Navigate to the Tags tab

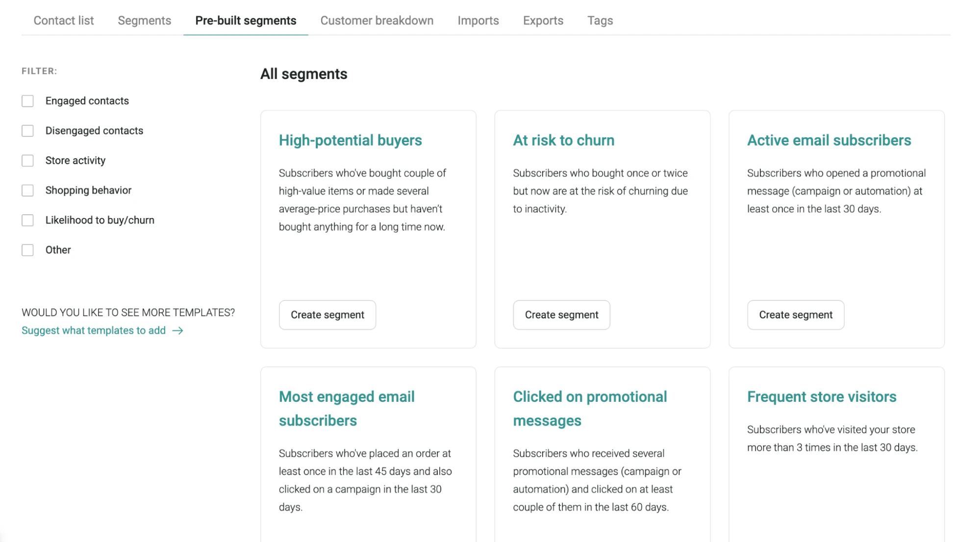(600, 20)
